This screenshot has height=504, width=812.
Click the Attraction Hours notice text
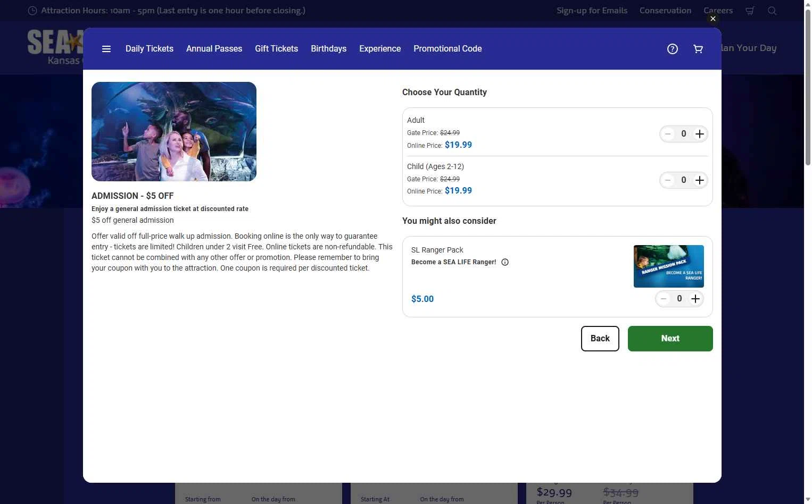[x=173, y=11]
